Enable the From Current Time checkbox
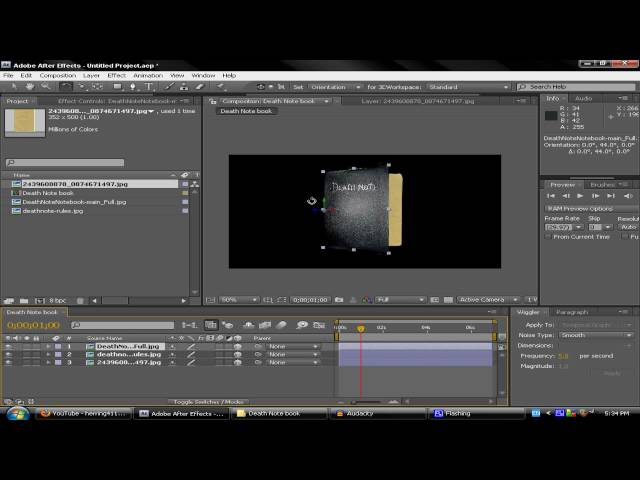This screenshot has width=640, height=480. pyautogui.click(x=548, y=237)
